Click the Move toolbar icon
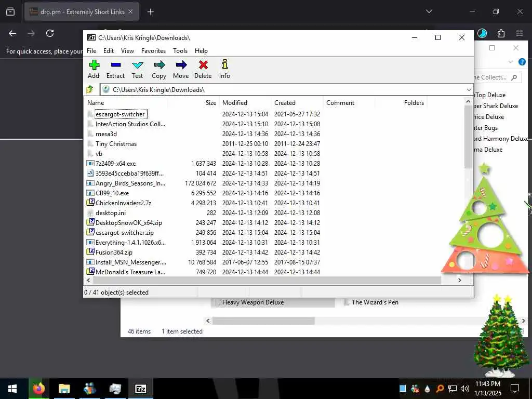Viewport: 532px width, 399px height. pyautogui.click(x=181, y=64)
